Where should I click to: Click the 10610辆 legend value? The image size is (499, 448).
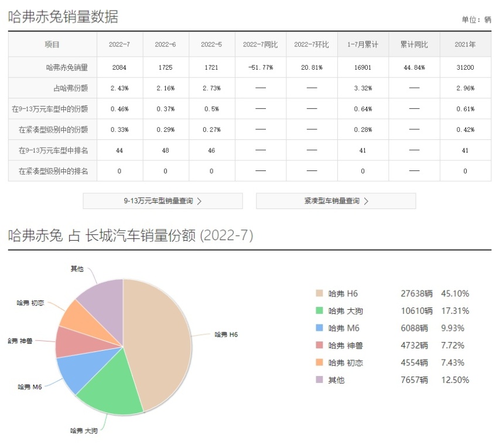416,310
